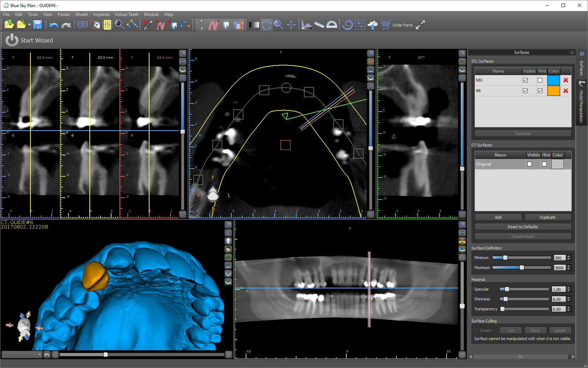Click the down chevron under cross-section slider
The height and width of the screenshot is (368, 588).
click(x=183, y=214)
